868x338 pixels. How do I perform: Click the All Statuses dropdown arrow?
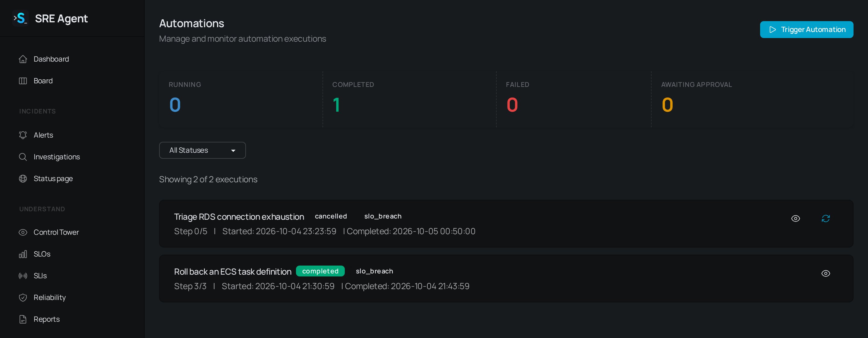[x=233, y=151]
